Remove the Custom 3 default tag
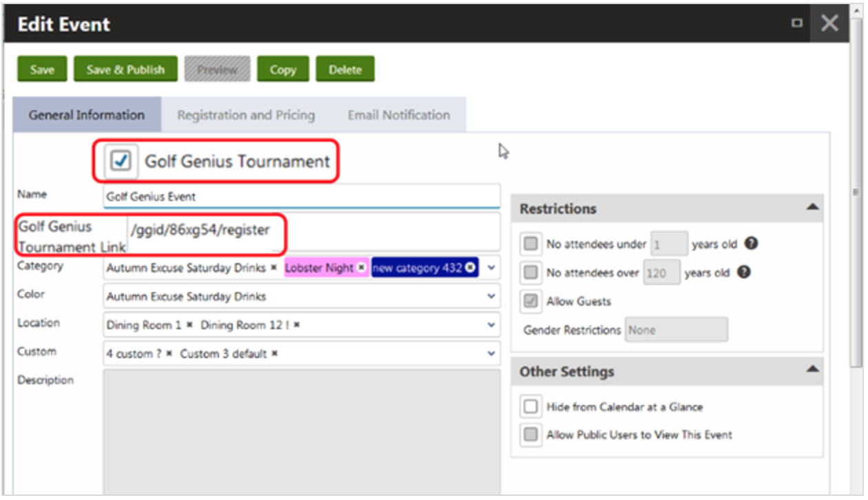The width and height of the screenshot is (868, 500). pos(274,354)
